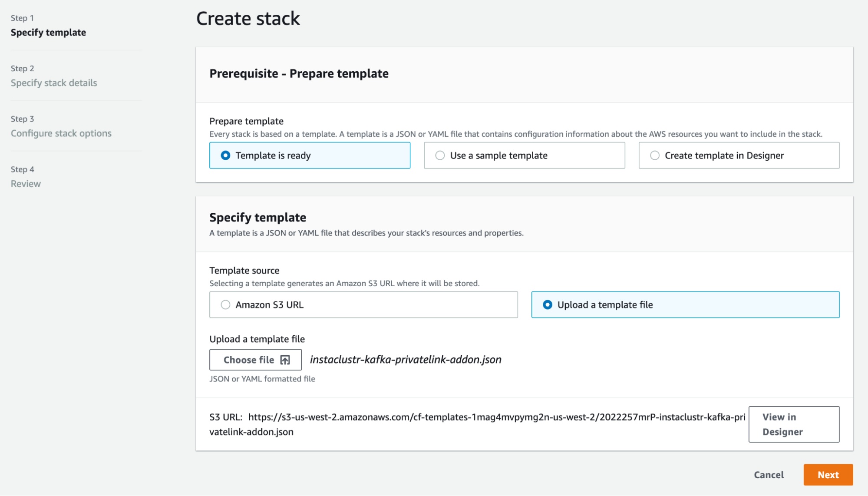Click the Create stack page heading
The width and height of the screenshot is (868, 496).
pos(248,19)
